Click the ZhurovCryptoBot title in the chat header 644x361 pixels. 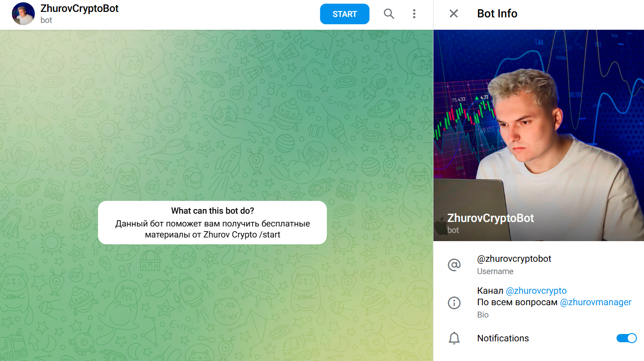pyautogui.click(x=80, y=8)
